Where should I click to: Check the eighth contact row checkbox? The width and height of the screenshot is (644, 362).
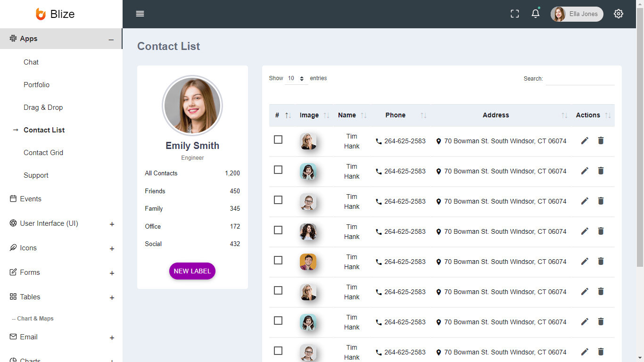pyautogui.click(x=278, y=351)
